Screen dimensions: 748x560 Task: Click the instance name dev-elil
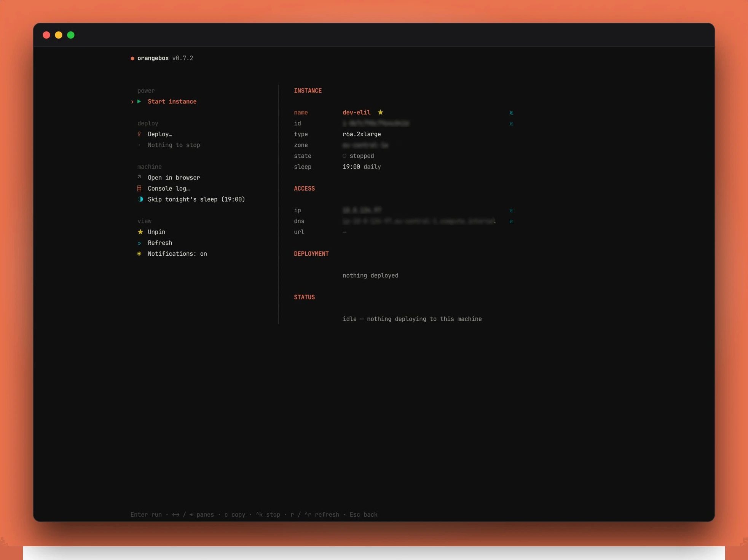tap(357, 112)
